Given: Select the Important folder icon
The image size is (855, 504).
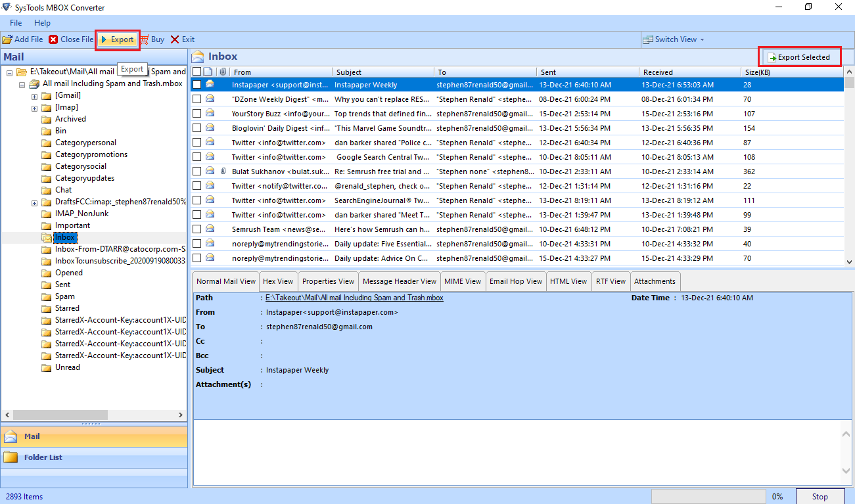Looking at the screenshot, I should [47, 226].
